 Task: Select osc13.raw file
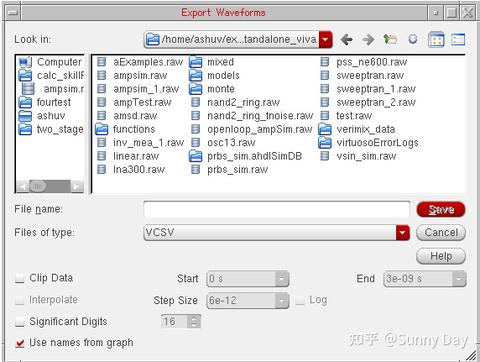(223, 143)
